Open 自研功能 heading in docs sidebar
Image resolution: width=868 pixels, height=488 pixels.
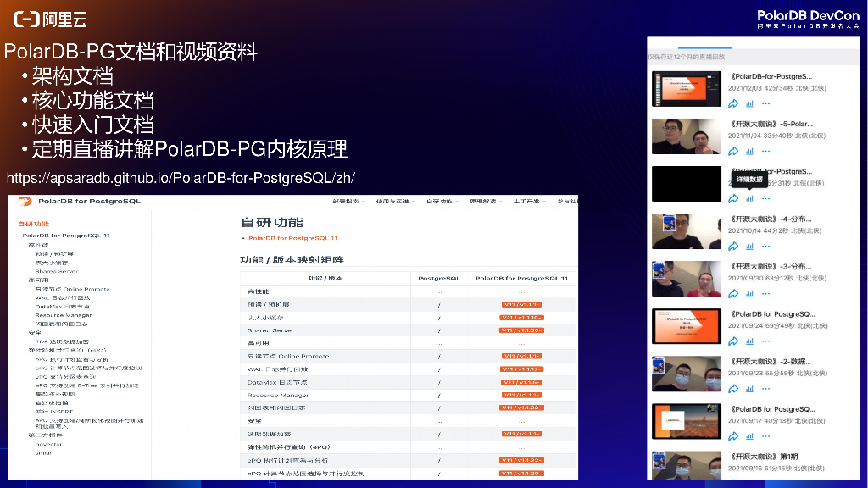[33, 224]
